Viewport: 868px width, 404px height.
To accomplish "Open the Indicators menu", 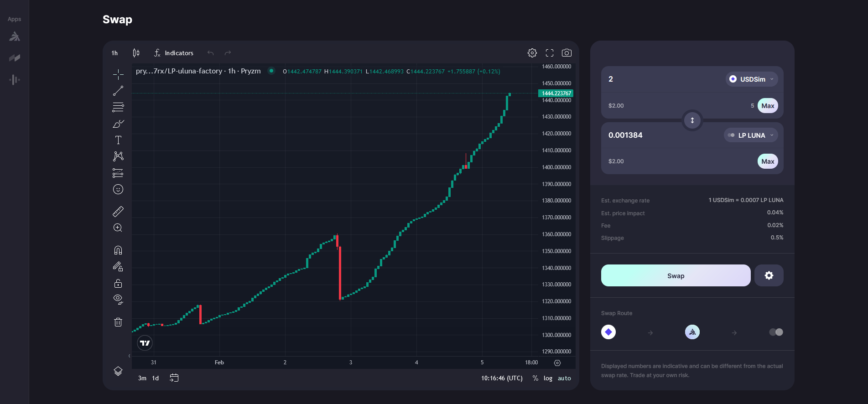I will 174,53.
